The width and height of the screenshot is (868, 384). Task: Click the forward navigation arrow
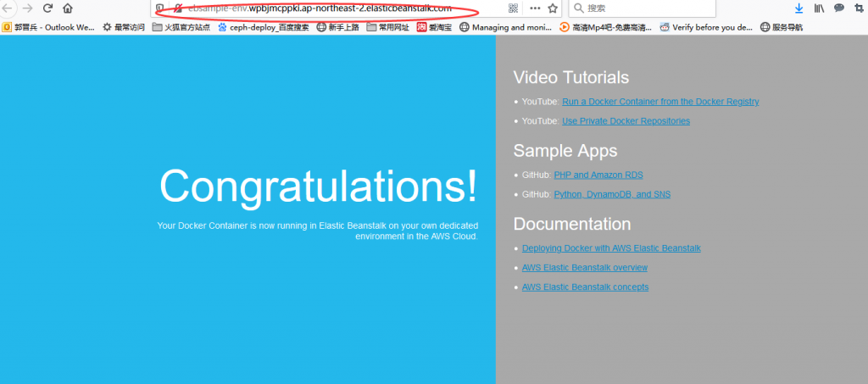27,8
